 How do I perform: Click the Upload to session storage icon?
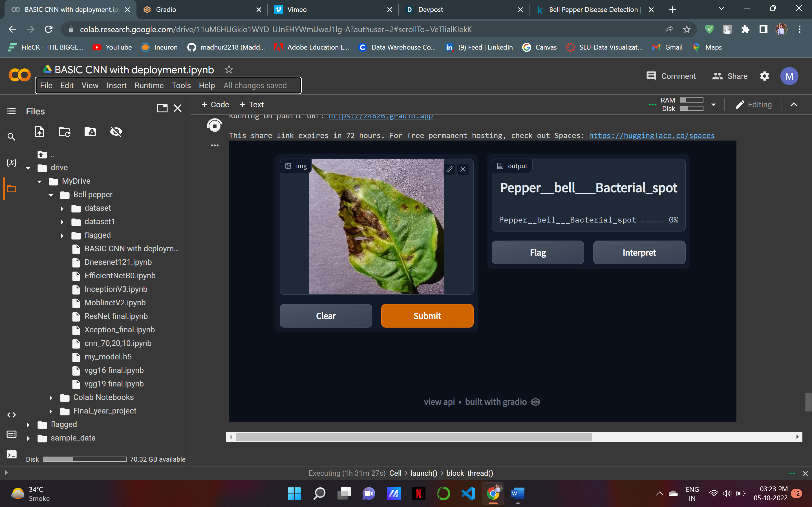pyautogui.click(x=39, y=132)
